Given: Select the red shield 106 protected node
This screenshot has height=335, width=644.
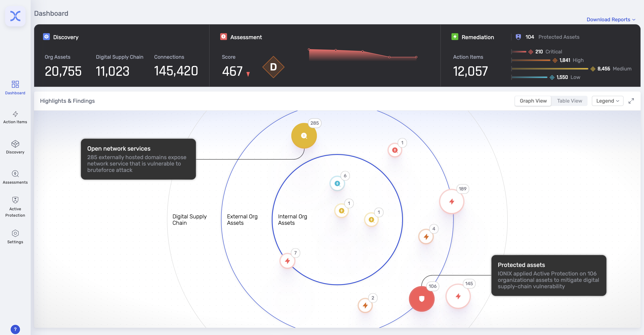Looking at the screenshot, I should click(422, 299).
